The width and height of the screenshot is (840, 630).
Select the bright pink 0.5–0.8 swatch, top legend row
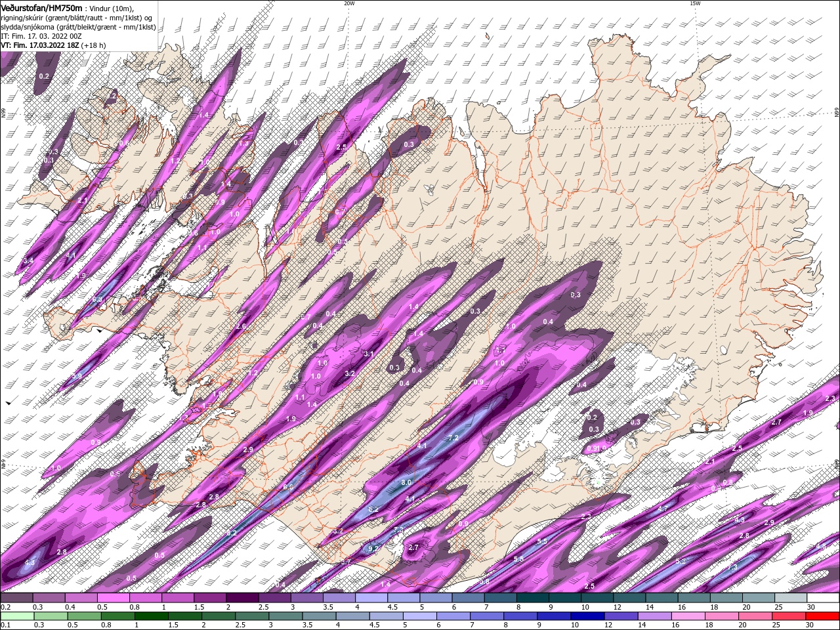click(114, 598)
